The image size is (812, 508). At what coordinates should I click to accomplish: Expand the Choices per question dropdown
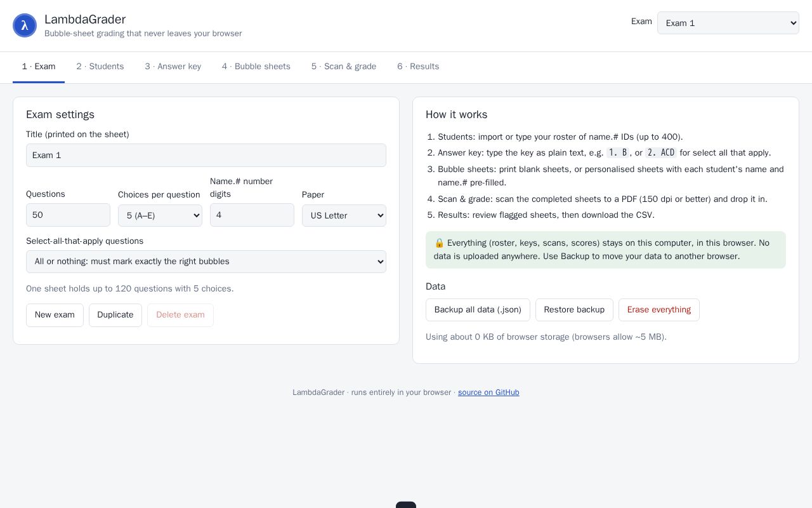tap(160, 215)
